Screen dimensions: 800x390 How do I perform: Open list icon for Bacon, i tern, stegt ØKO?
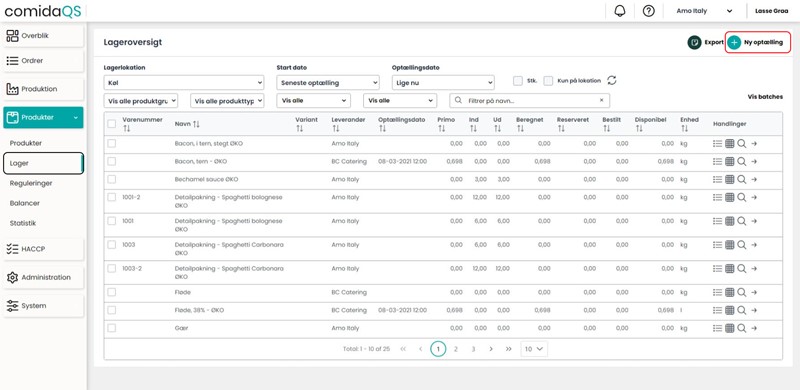717,144
